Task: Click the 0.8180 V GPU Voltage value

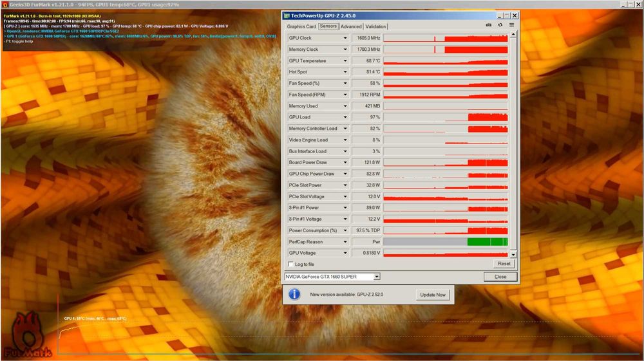Action: coord(366,253)
